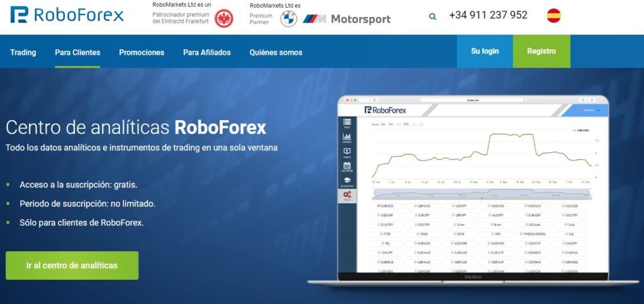Open the Para Afiliados menu
The image size is (644, 304).
pos(207,52)
